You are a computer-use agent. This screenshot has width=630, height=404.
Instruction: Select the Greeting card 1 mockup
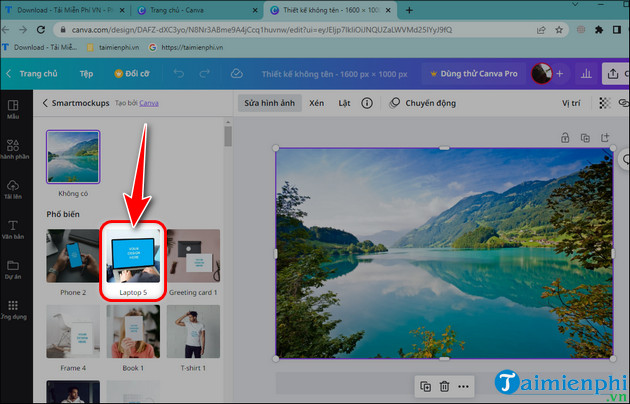click(x=193, y=256)
